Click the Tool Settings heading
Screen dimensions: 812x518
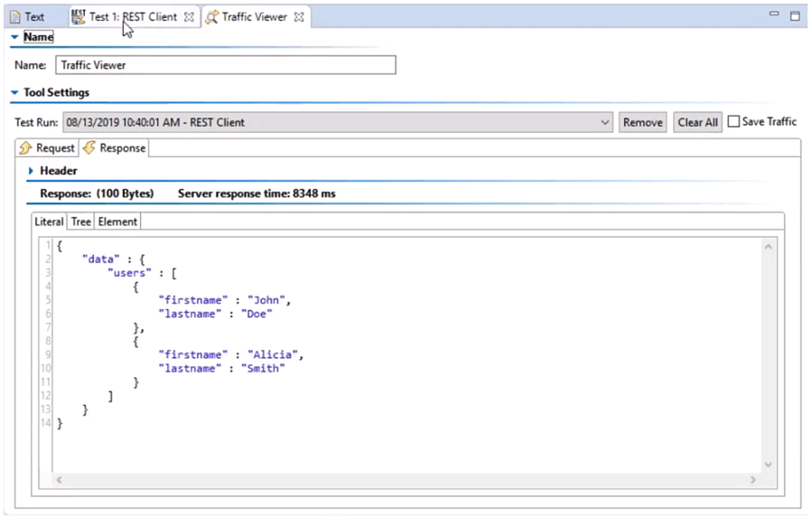click(x=56, y=92)
